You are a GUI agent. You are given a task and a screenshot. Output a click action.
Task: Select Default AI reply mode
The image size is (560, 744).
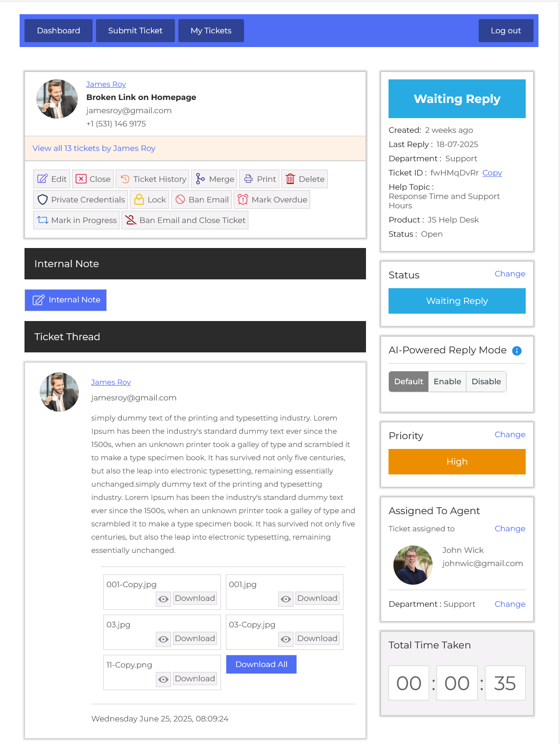point(408,381)
